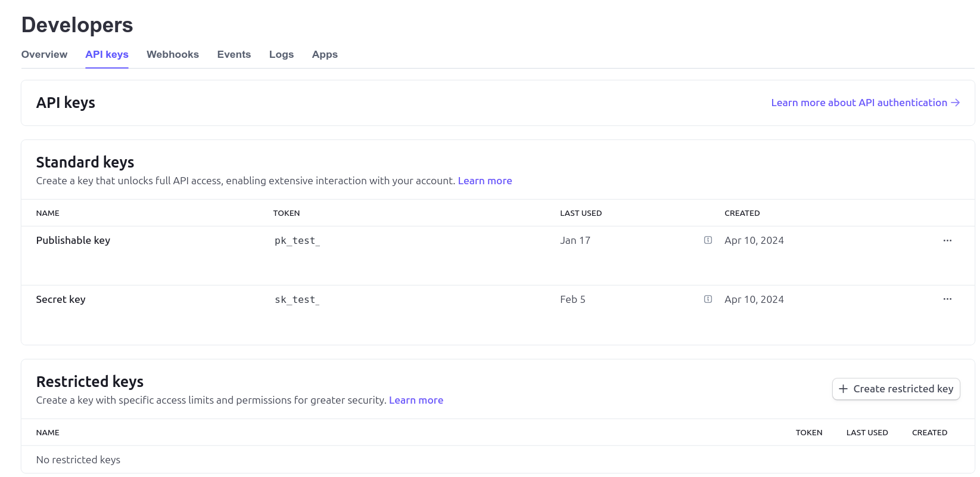Viewport: 980px width, 477px height.
Task: Follow the Learn more link under Standard keys
Action: (x=484, y=181)
